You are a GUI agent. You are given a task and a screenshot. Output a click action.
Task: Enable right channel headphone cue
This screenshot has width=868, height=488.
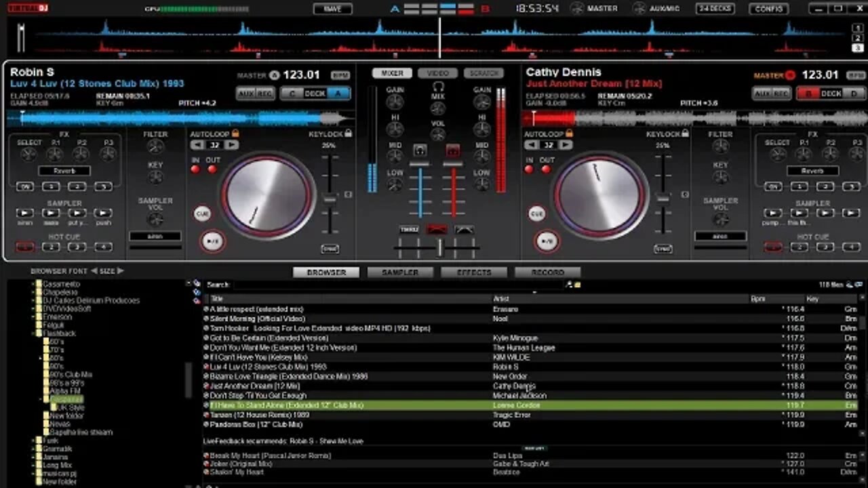[453, 150]
